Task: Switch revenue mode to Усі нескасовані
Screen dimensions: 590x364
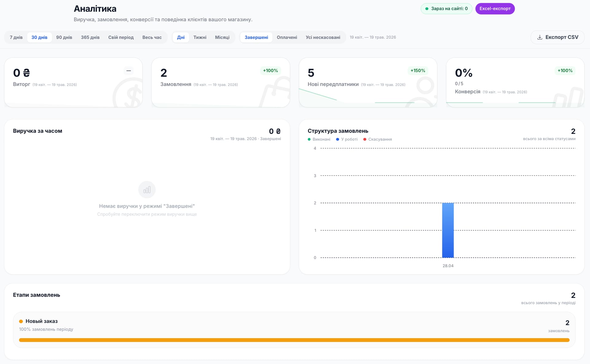Action: pyautogui.click(x=323, y=37)
